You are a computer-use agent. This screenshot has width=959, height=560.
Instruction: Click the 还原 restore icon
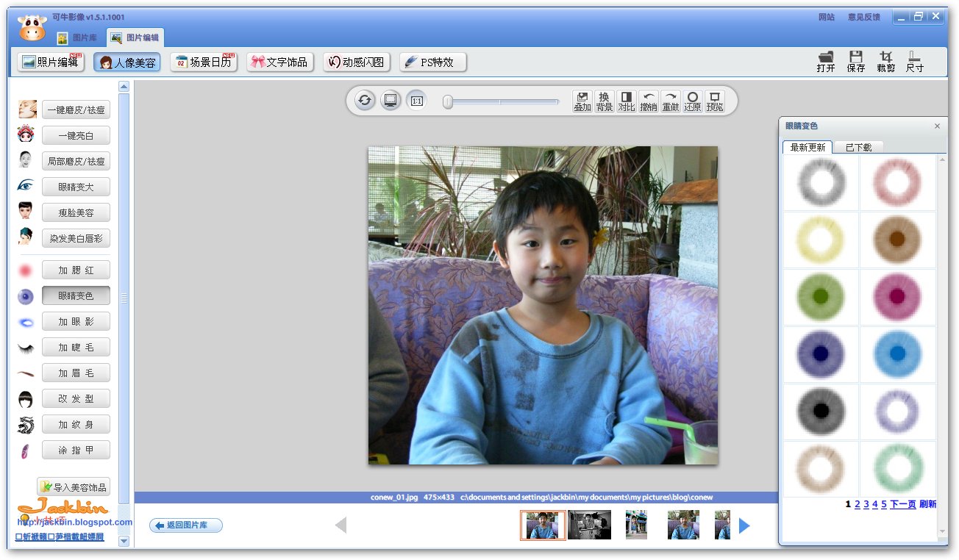click(693, 101)
